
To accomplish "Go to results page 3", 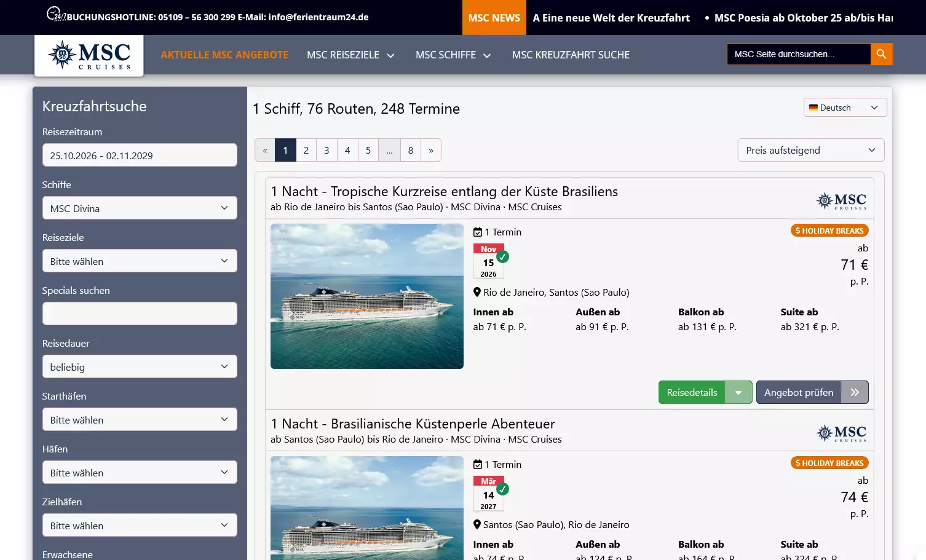I will click(326, 150).
